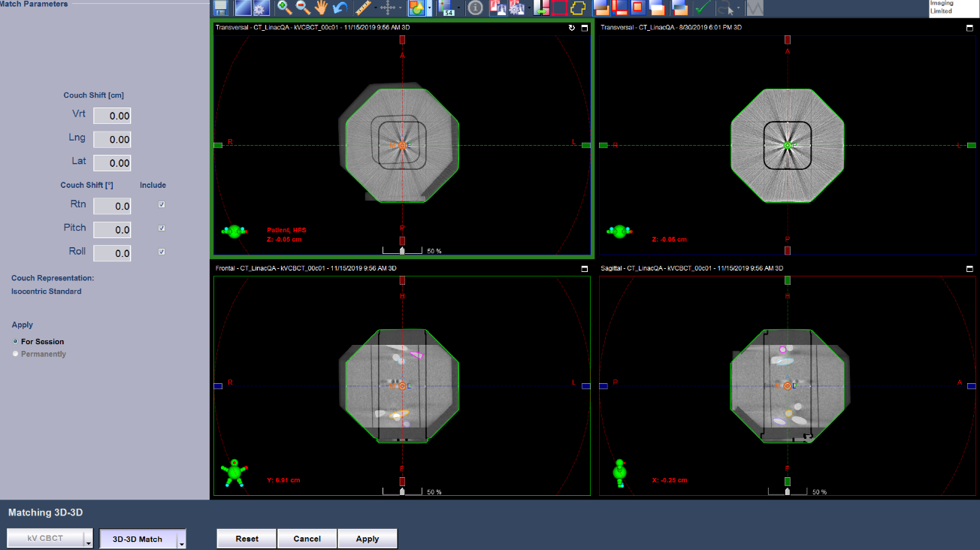The width and height of the screenshot is (980, 550).
Task: Click the green checkmark icon
Action: [703, 8]
